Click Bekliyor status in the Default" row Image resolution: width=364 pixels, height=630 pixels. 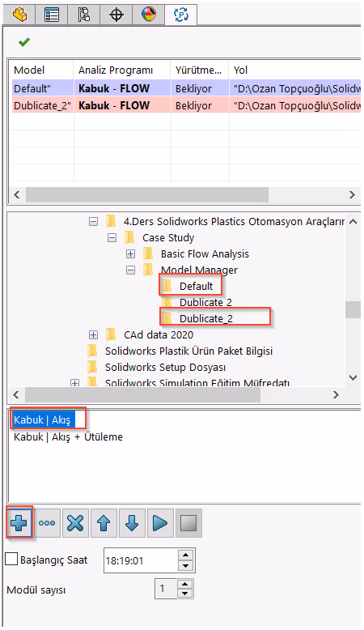193,88
